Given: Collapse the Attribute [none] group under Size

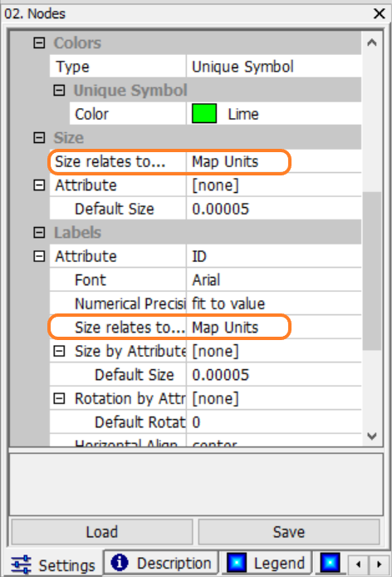Looking at the screenshot, I should coord(39,185).
